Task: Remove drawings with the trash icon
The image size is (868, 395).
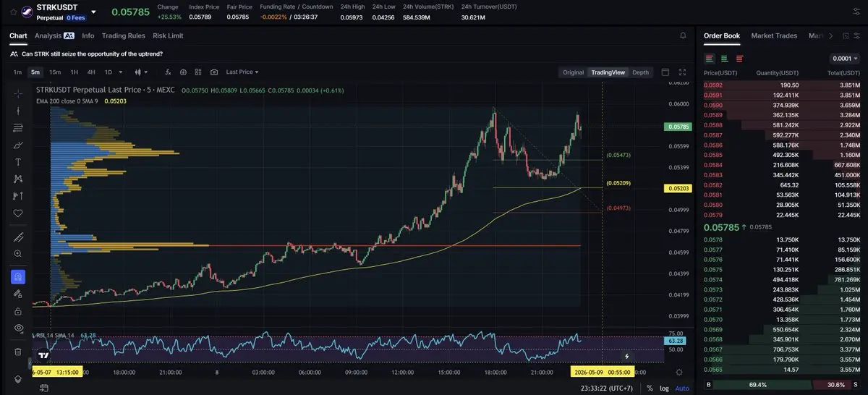Action: pos(18,352)
